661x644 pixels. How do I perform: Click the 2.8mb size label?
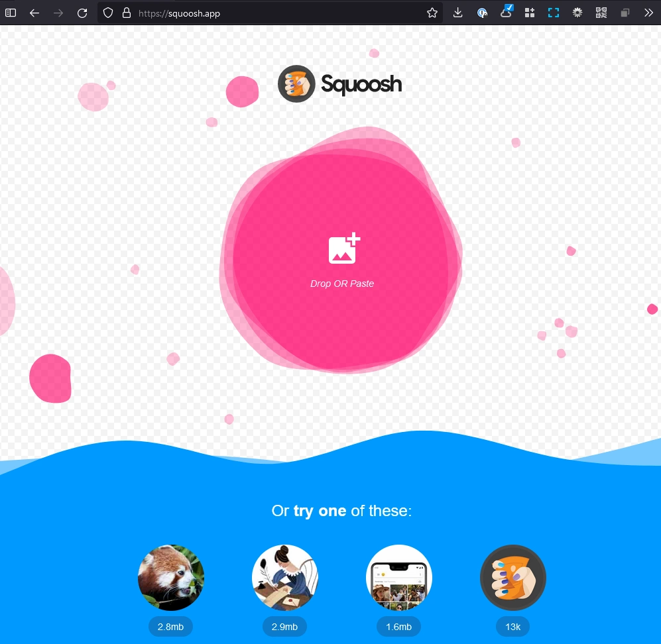pyautogui.click(x=171, y=627)
